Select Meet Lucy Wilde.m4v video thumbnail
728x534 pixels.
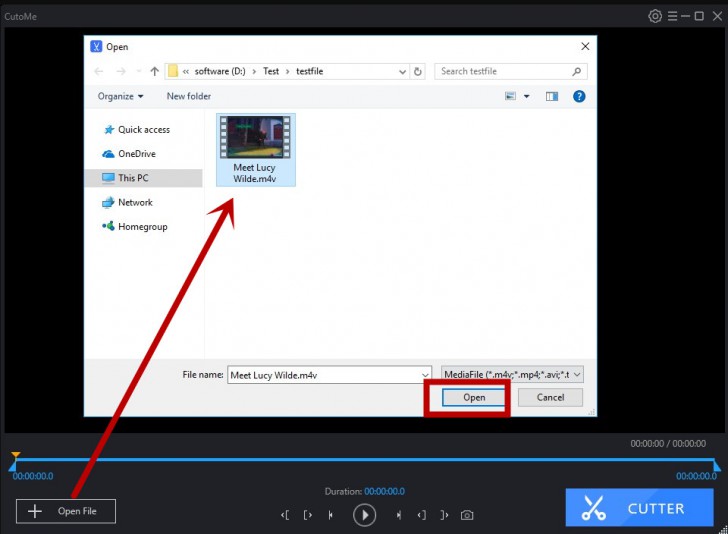click(x=254, y=138)
